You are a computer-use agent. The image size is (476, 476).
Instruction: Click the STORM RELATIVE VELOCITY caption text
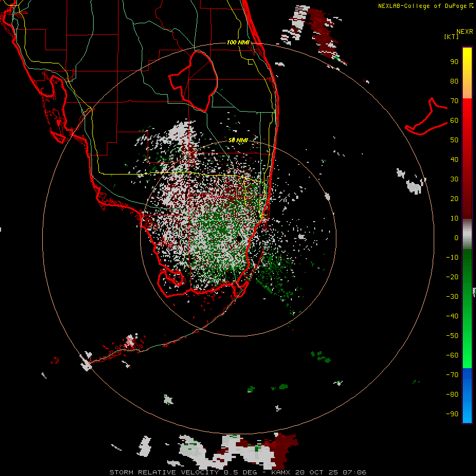(164, 472)
